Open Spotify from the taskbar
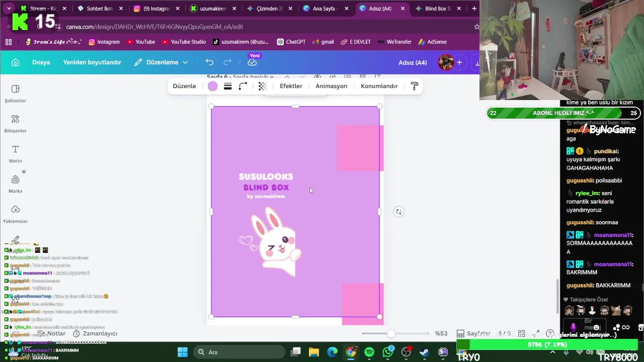Screen dimensions: 644x362 [x=369, y=352]
